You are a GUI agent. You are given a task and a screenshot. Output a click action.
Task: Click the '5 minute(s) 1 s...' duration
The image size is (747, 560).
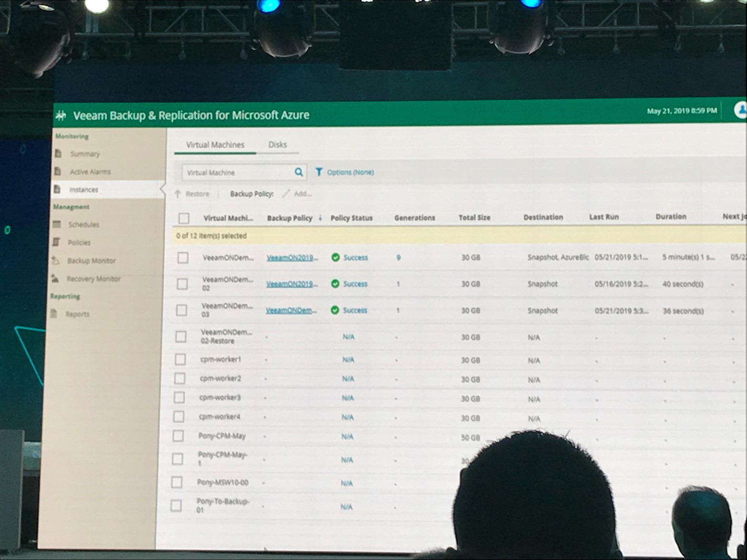click(688, 257)
